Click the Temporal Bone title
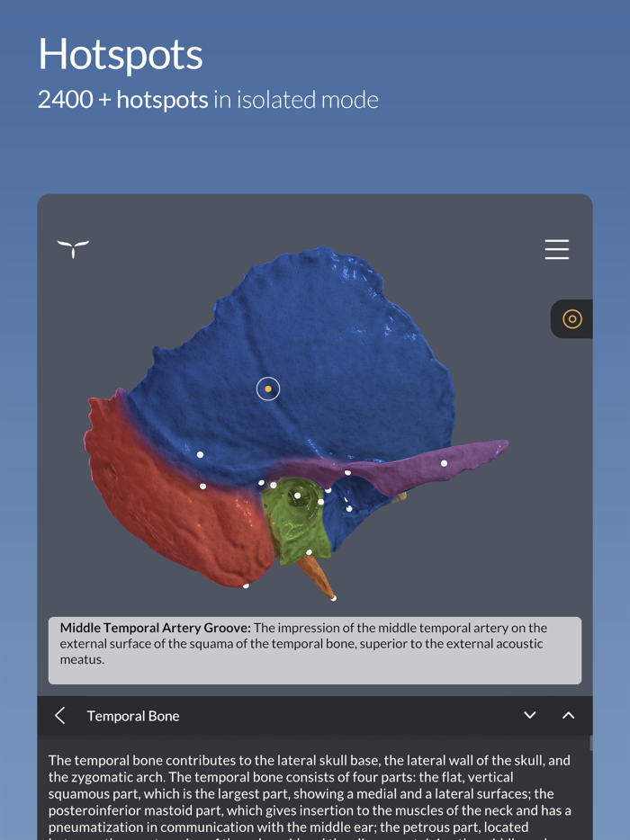The height and width of the screenshot is (840, 630). [x=133, y=716]
